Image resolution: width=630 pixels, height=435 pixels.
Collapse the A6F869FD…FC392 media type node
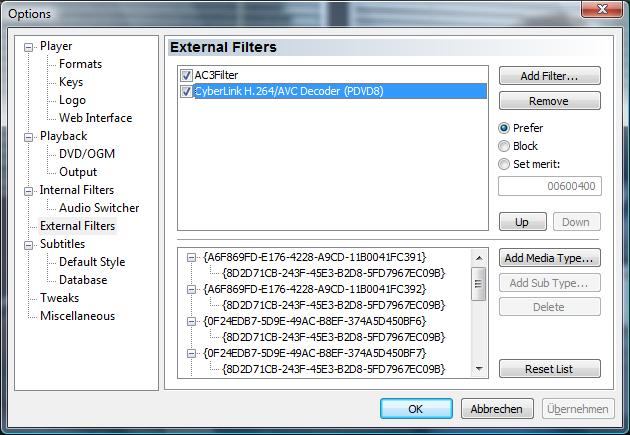(192, 290)
